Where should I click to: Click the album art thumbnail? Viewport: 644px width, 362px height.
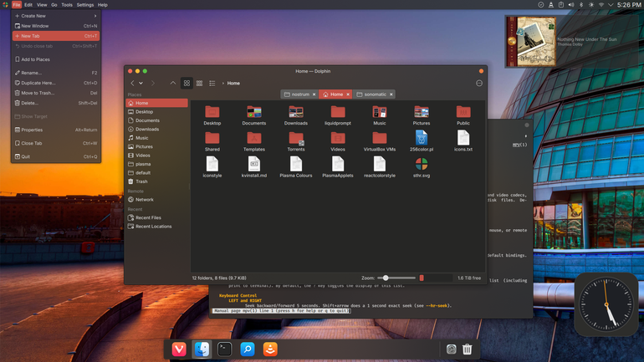click(531, 42)
